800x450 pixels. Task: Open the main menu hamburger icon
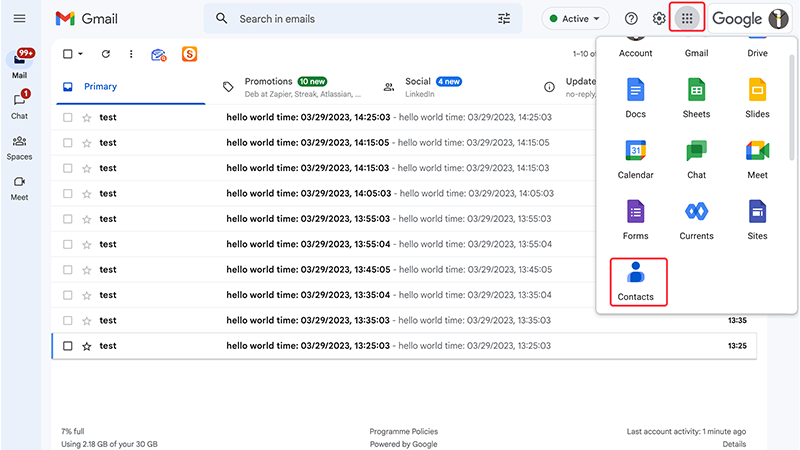pos(19,19)
